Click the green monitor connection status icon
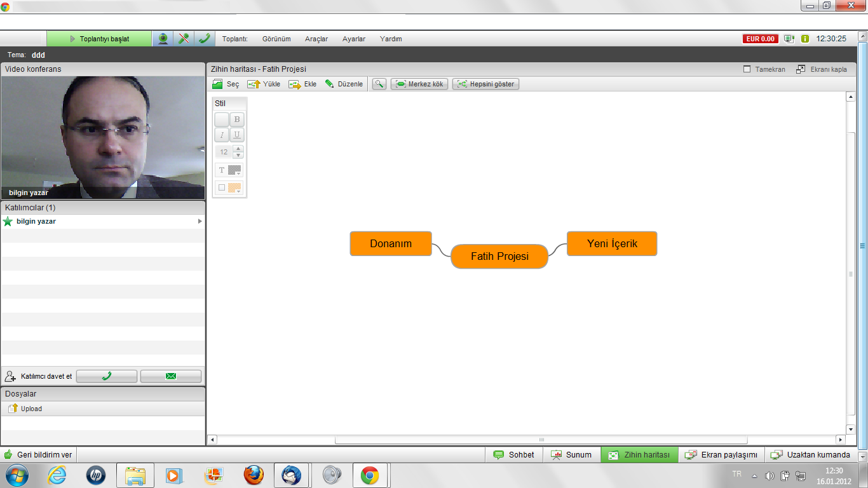This screenshot has height=488, width=868. pyautogui.click(x=789, y=39)
